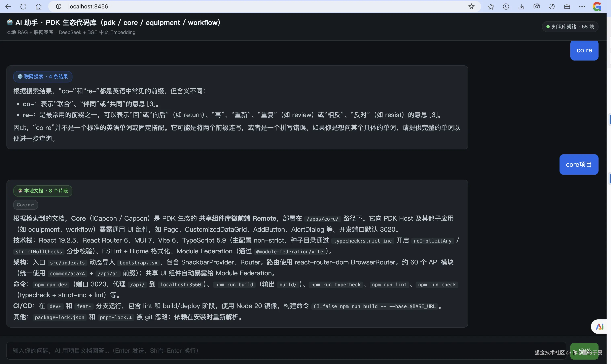Select the 'co re' user message bubble
The height and width of the screenshot is (364, 611).
(x=584, y=50)
